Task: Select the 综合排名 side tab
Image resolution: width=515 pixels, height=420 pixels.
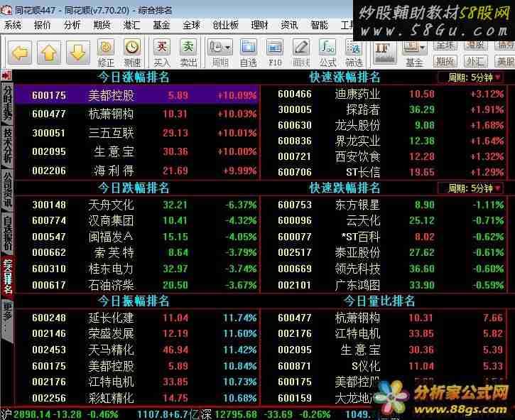Action: pyautogui.click(x=7, y=276)
